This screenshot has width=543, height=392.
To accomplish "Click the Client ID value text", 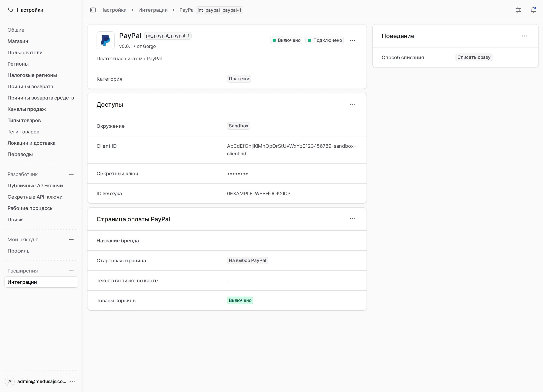I will click(291, 150).
